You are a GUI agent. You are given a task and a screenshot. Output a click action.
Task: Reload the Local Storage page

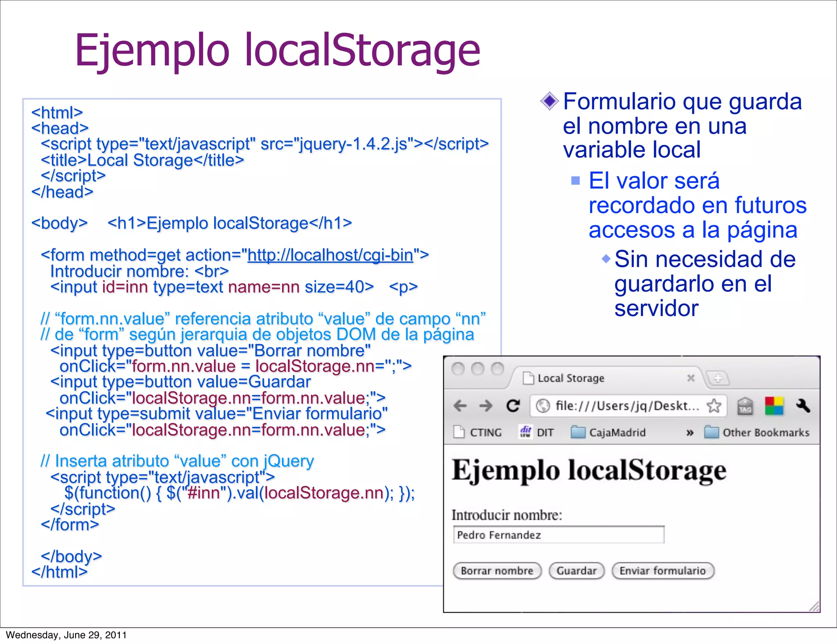[x=513, y=405]
